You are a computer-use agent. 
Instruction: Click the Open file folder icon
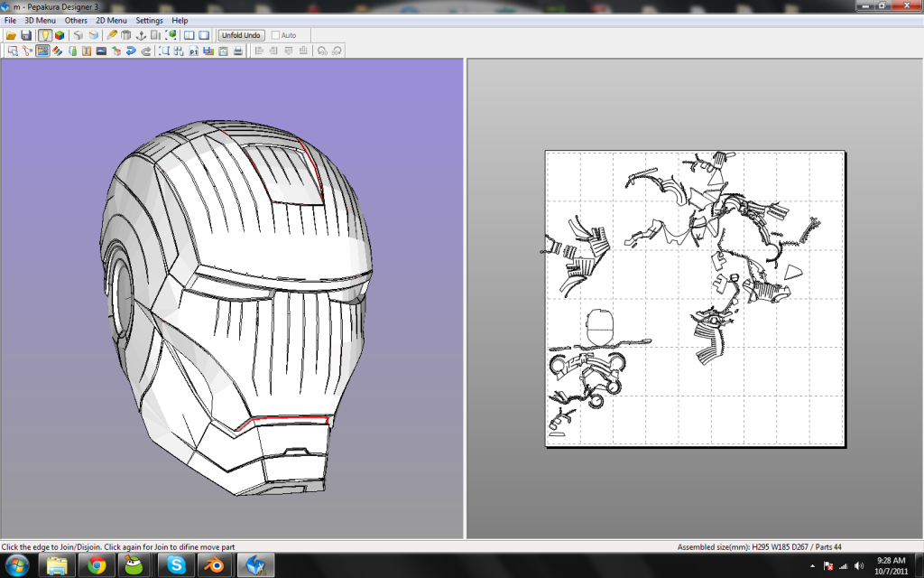point(11,35)
